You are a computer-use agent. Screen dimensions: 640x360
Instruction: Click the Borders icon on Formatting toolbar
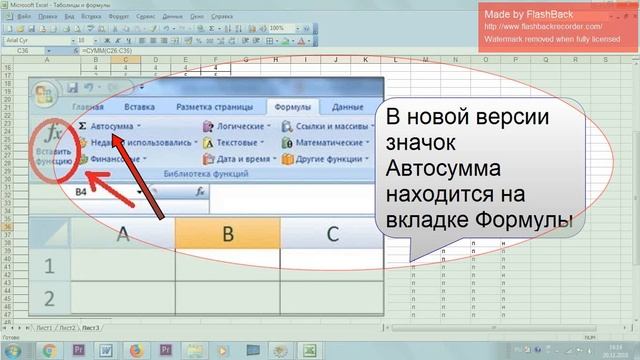click(269, 41)
